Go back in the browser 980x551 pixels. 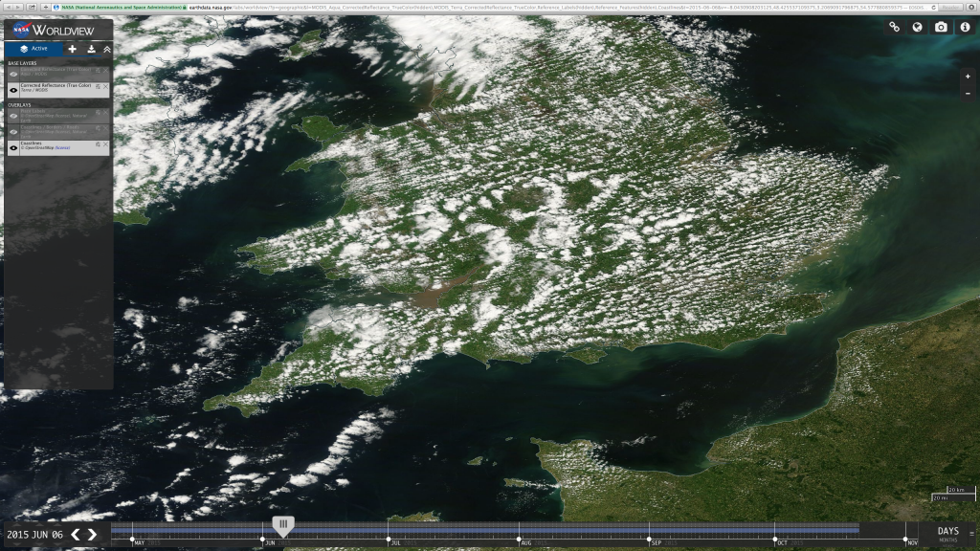point(9,7)
